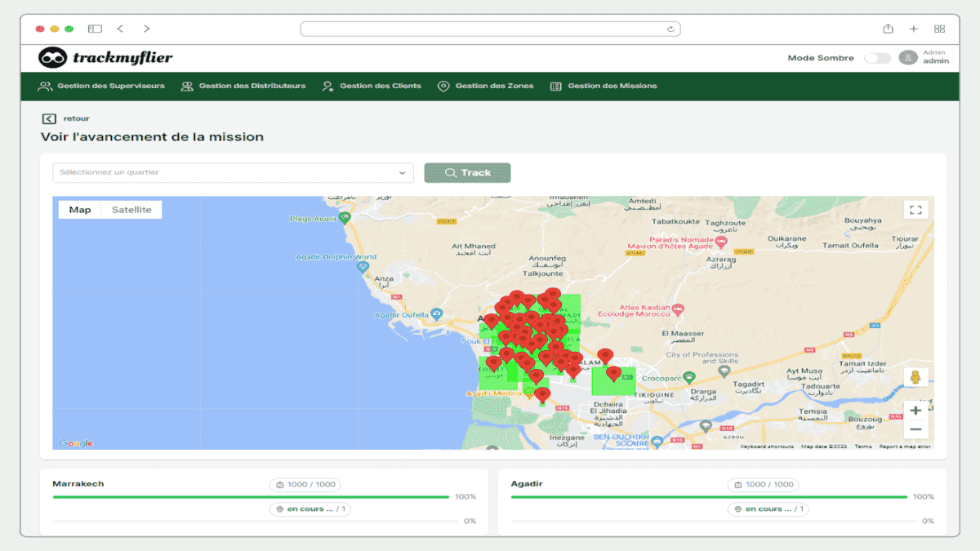Open Gestion des Superviseurs menu

click(x=102, y=86)
